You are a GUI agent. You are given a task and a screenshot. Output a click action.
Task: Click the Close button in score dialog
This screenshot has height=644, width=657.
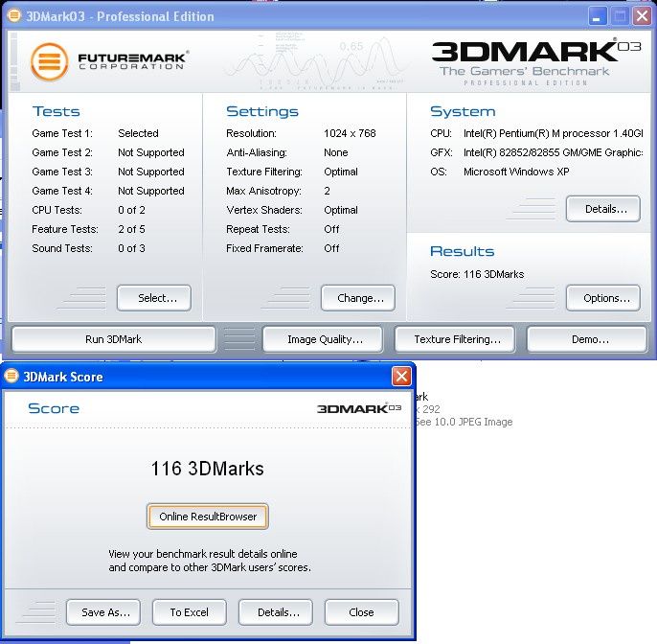[362, 612]
